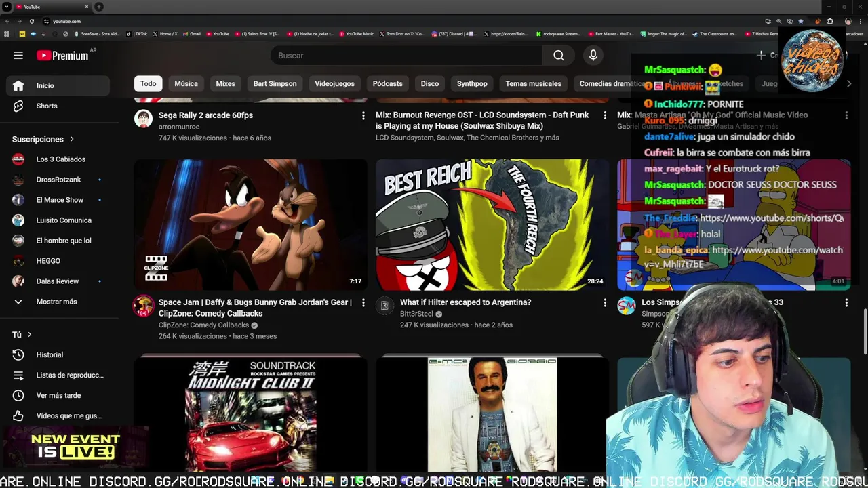The width and height of the screenshot is (868, 488).
Task: Open Gmail bookmark in bookmarks bar
Action: (x=191, y=33)
